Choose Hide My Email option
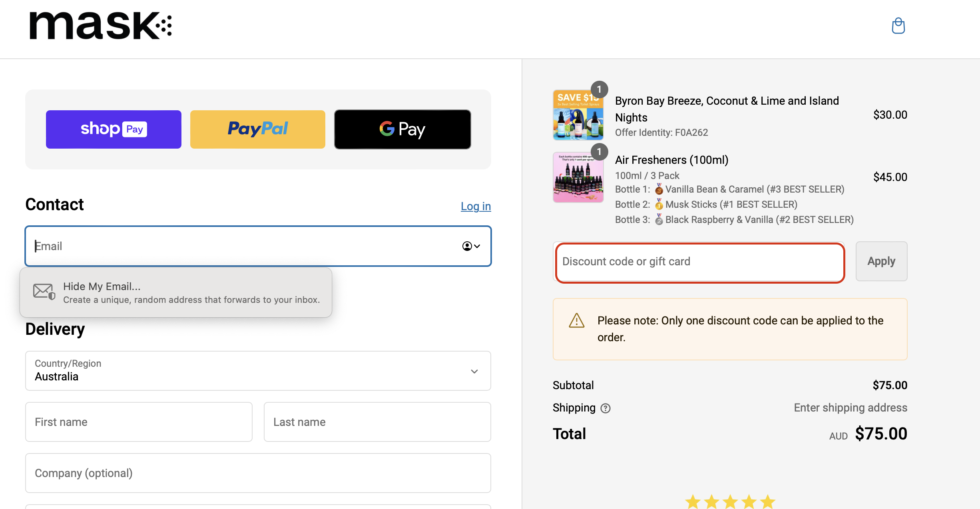The width and height of the screenshot is (980, 509). (x=176, y=292)
